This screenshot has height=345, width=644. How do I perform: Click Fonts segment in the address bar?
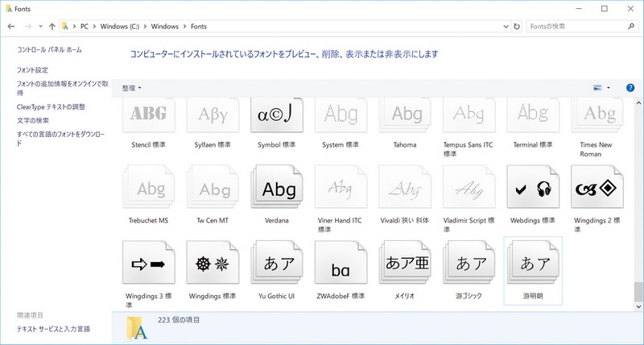click(199, 27)
